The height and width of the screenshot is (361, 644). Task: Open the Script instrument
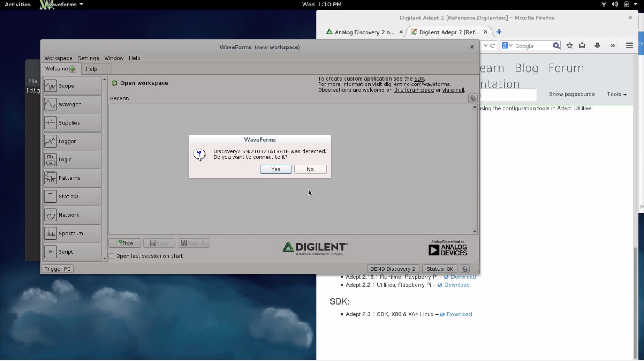click(72, 252)
